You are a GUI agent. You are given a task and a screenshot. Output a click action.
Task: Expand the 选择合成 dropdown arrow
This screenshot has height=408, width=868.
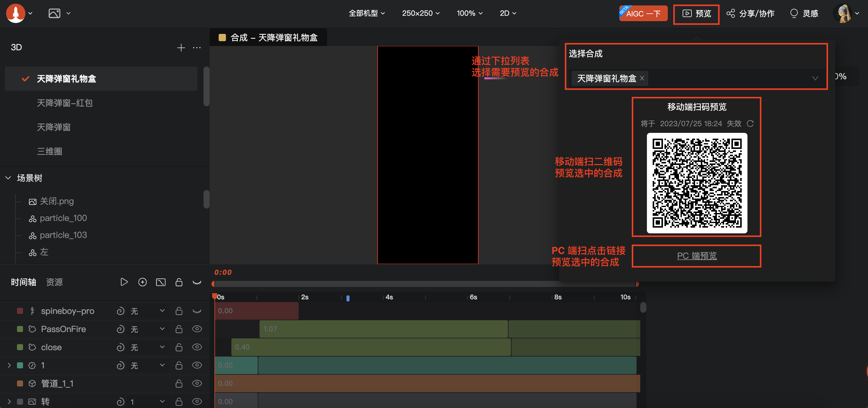coord(815,78)
